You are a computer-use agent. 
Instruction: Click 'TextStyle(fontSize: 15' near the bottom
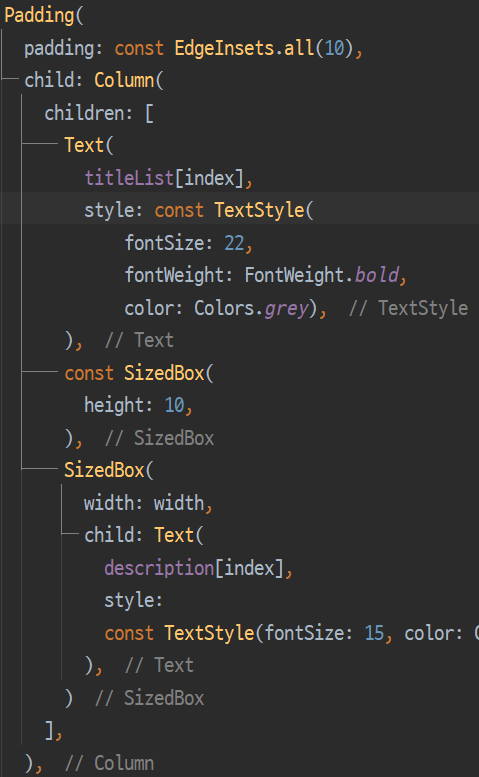click(x=274, y=633)
